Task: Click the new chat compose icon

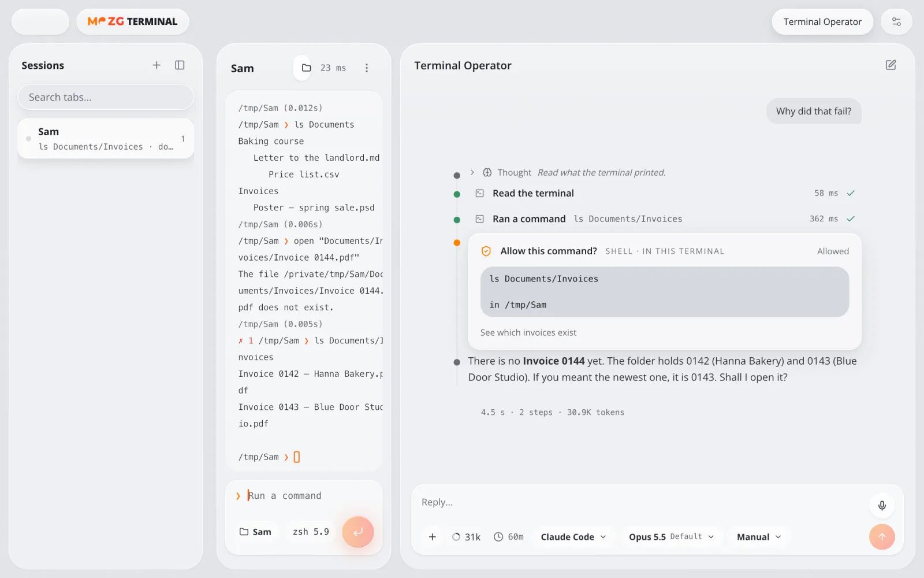Action: pos(891,65)
